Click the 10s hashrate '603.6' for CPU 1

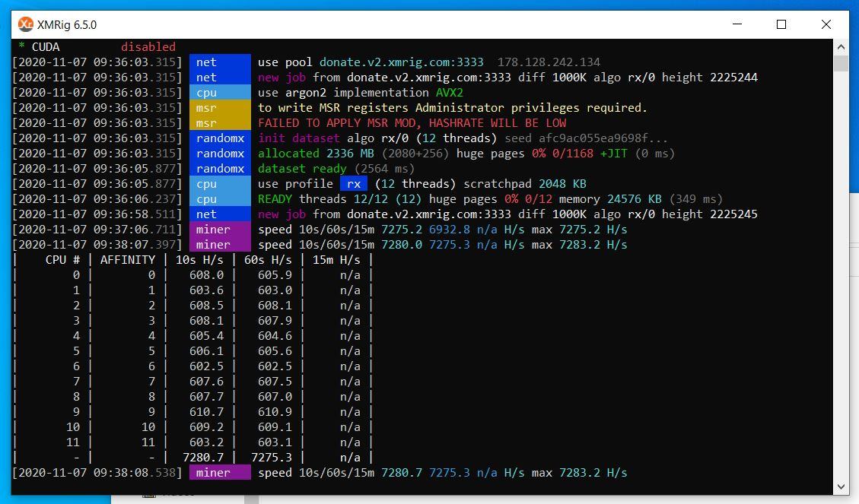pyautogui.click(x=206, y=290)
